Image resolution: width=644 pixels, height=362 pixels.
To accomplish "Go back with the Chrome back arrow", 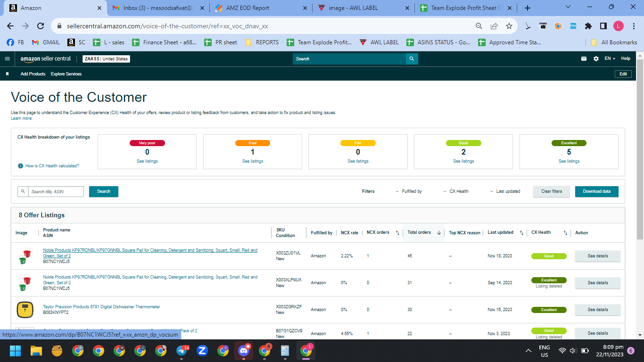I will click(10, 26).
